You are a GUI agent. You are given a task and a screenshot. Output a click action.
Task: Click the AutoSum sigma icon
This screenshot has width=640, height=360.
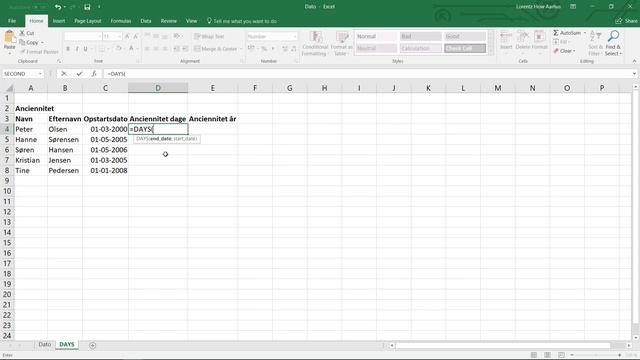pyautogui.click(x=556, y=33)
